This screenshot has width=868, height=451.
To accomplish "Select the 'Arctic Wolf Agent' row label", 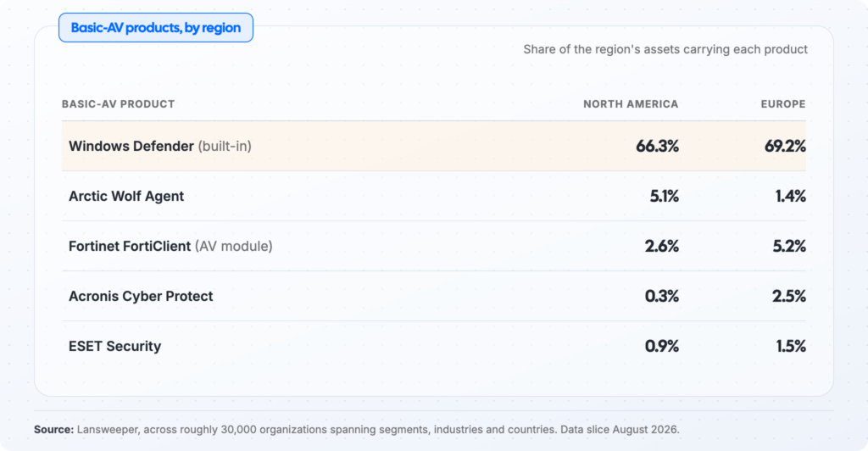I will click(x=126, y=196).
